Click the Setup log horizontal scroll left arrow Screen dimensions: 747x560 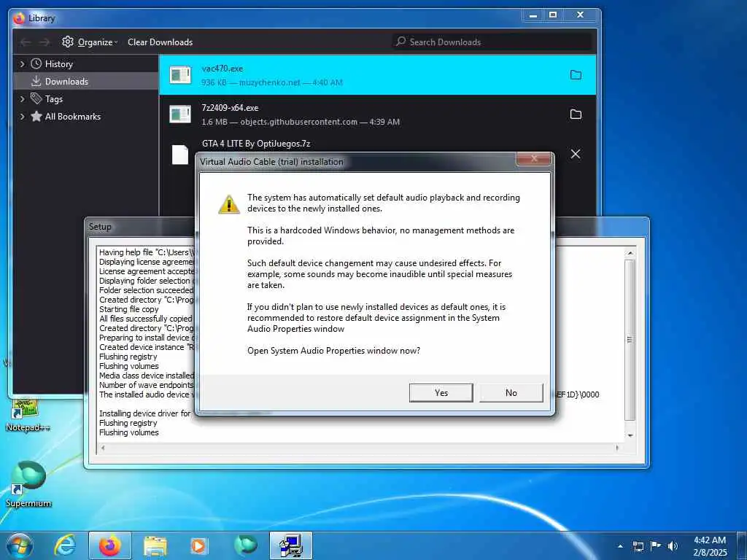(103, 448)
